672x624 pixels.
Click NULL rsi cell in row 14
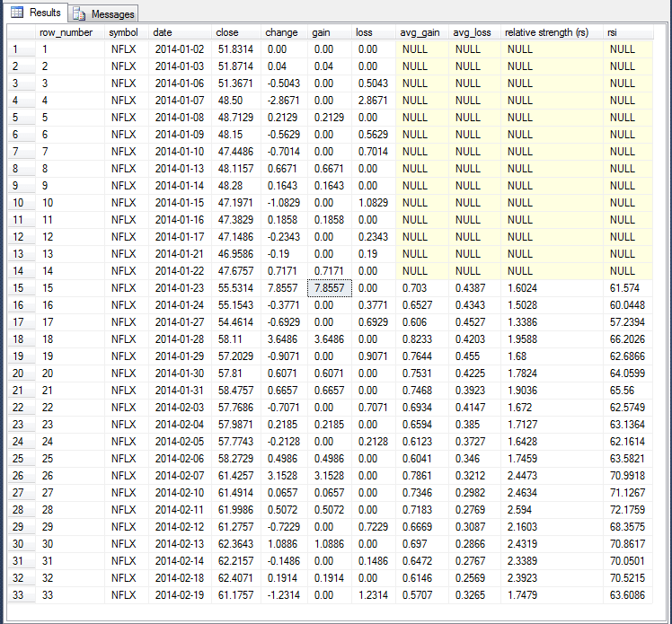pos(628,271)
